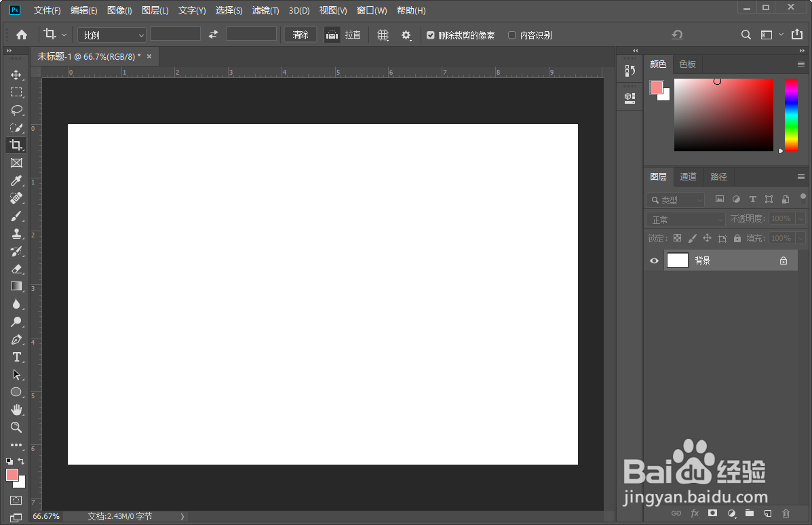Select the Clone Stamp tool
812x525 pixels.
(16, 233)
